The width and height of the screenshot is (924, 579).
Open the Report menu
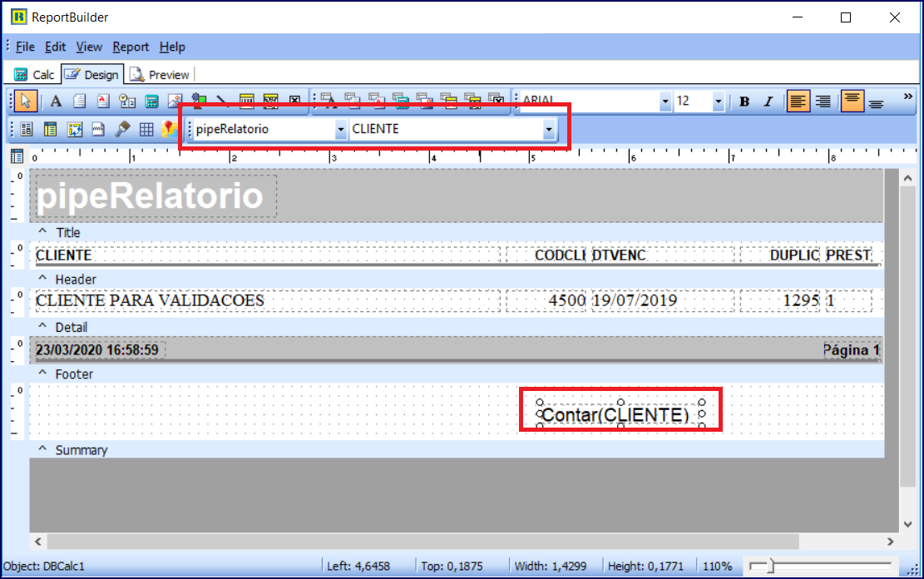(131, 47)
